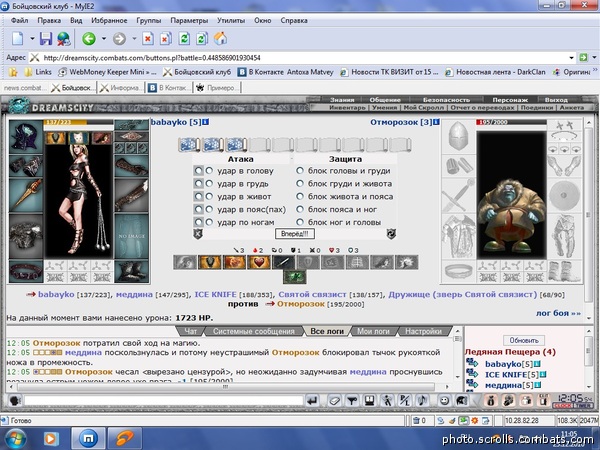Activate the red heart skill icon

(x=259, y=262)
